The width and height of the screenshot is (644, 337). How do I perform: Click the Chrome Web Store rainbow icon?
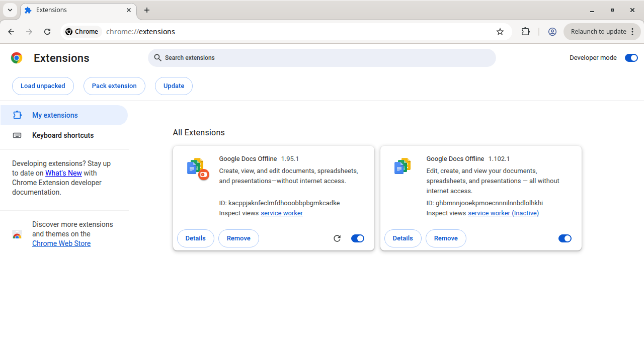(17, 235)
